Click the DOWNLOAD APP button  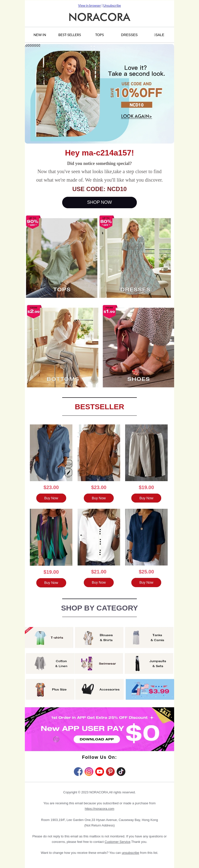click(97, 739)
